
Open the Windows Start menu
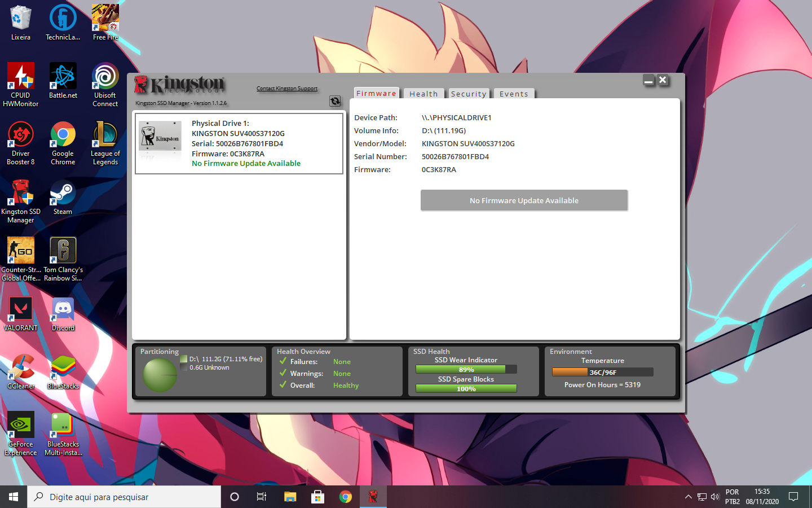click(x=14, y=497)
